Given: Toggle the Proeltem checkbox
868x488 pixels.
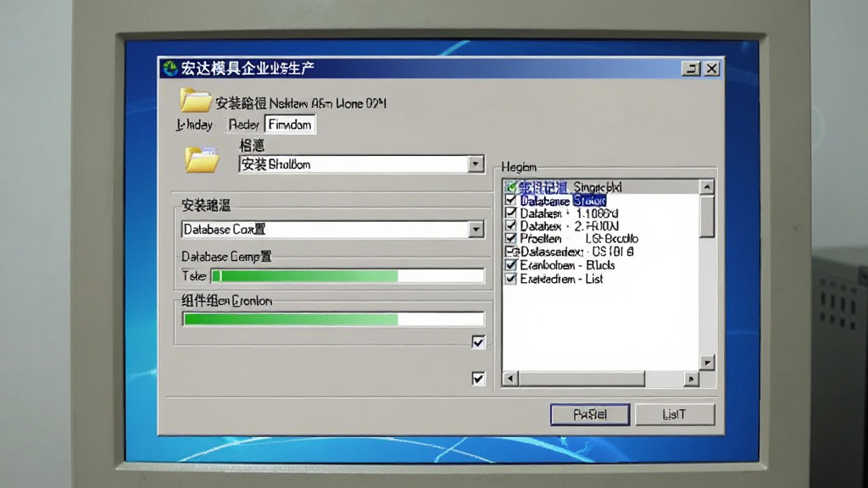Looking at the screenshot, I should (x=511, y=238).
